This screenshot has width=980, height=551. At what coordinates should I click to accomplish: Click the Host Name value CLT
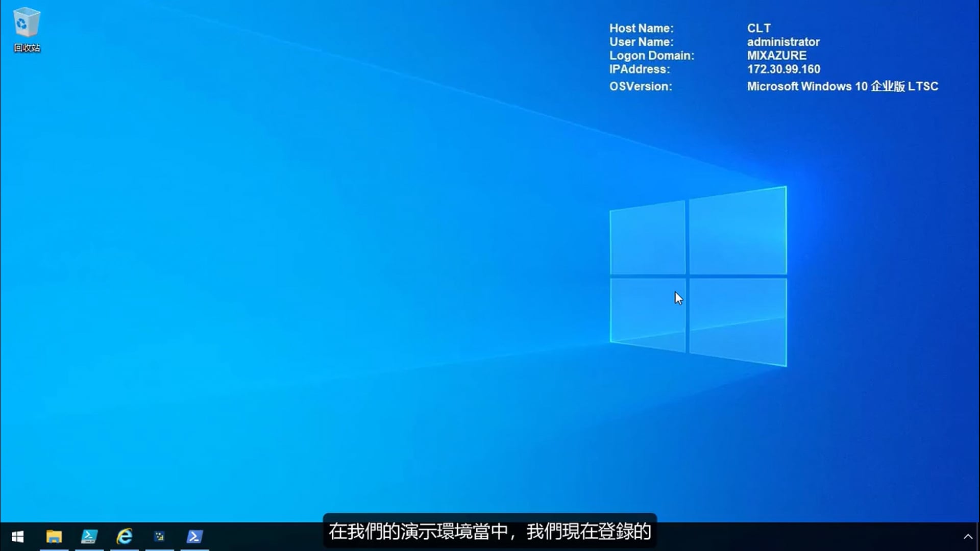pos(759,28)
